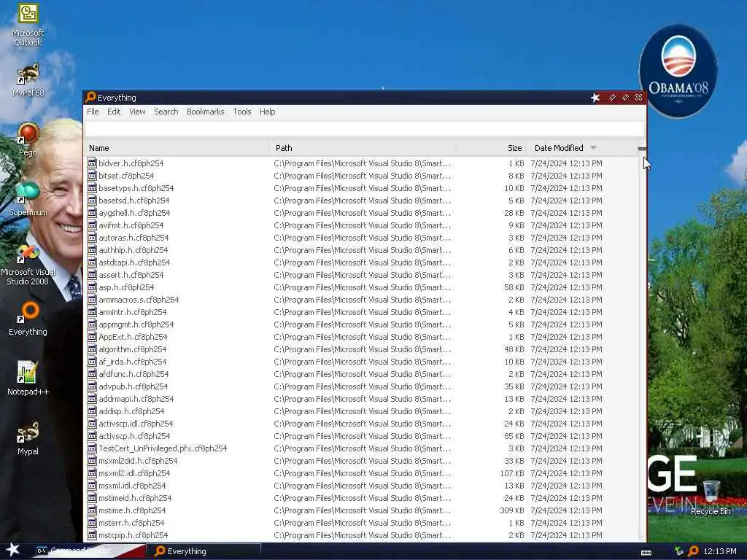747x560 pixels.
Task: Open the View menu
Action: pyautogui.click(x=137, y=112)
